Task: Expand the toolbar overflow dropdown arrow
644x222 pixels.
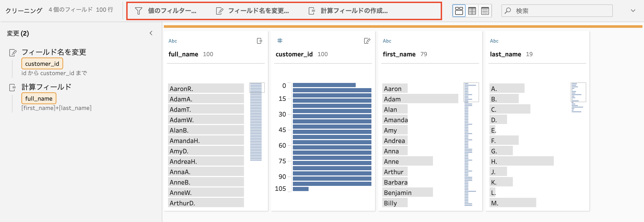Action: click(633, 11)
